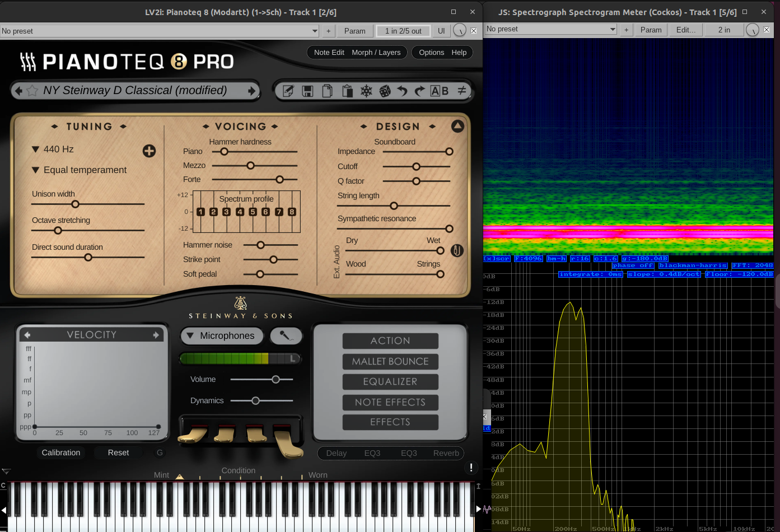Change the blackman-harris window type
The height and width of the screenshot is (532, 780).
(693, 265)
